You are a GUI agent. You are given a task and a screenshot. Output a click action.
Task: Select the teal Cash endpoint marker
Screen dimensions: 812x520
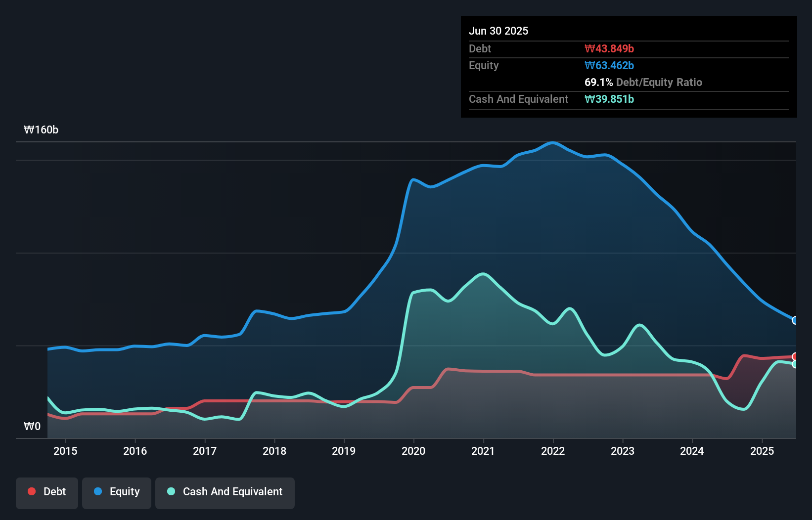795,364
